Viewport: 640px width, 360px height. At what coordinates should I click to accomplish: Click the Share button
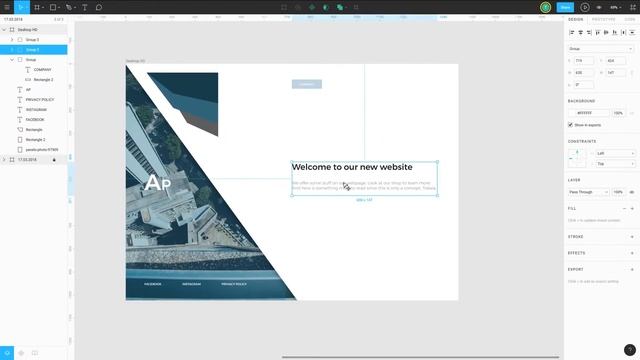[x=565, y=7]
